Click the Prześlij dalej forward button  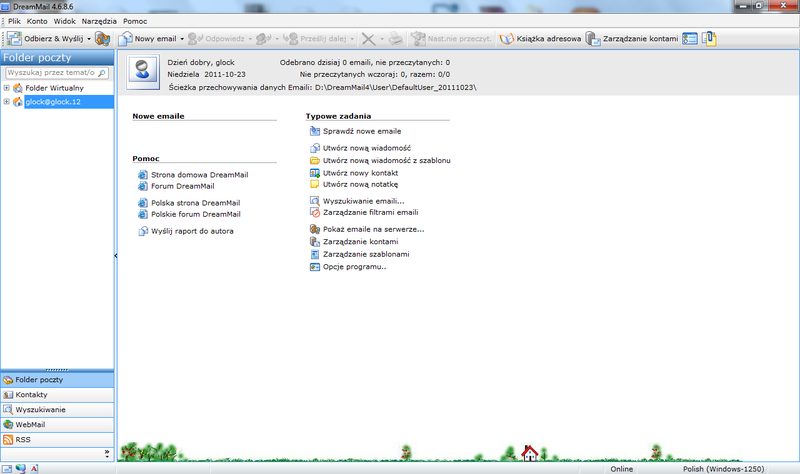[x=315, y=39]
